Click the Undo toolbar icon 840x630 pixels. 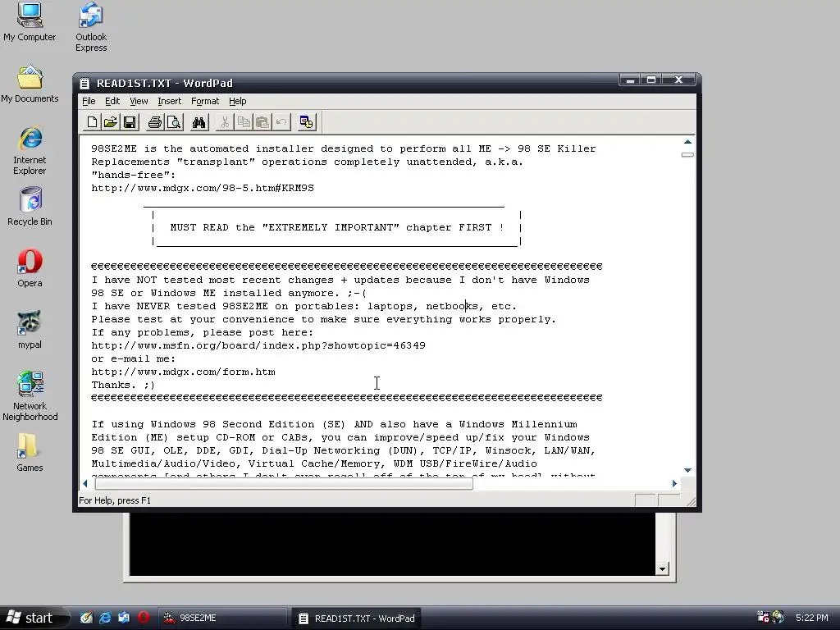pyautogui.click(x=281, y=122)
